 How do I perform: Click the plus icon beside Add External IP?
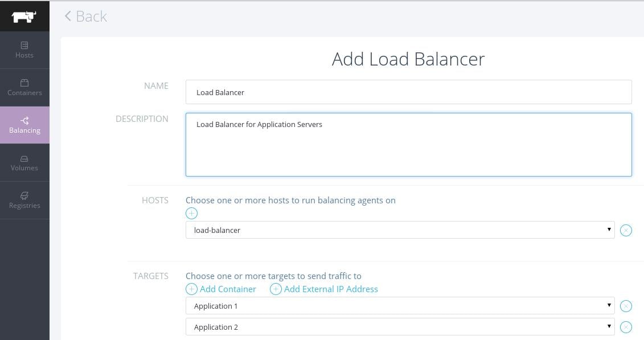(x=276, y=289)
